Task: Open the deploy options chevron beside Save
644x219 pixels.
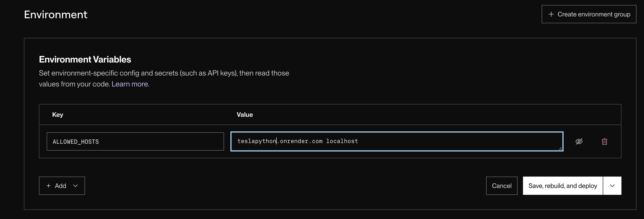Action: tap(612, 186)
